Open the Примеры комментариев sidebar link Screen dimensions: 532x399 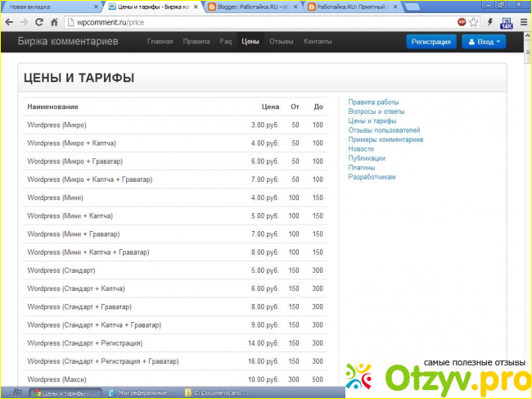point(385,139)
